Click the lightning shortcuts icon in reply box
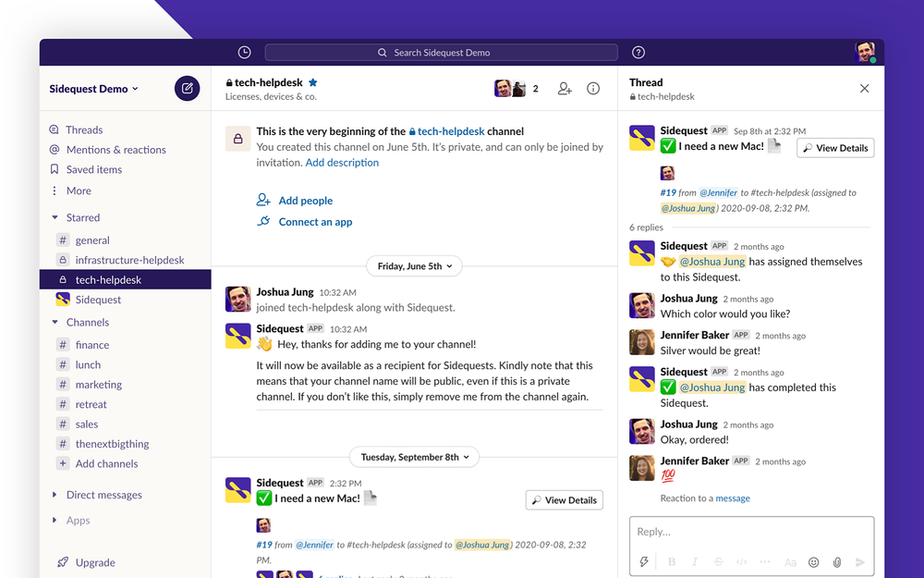This screenshot has height=578, width=924. point(644,562)
